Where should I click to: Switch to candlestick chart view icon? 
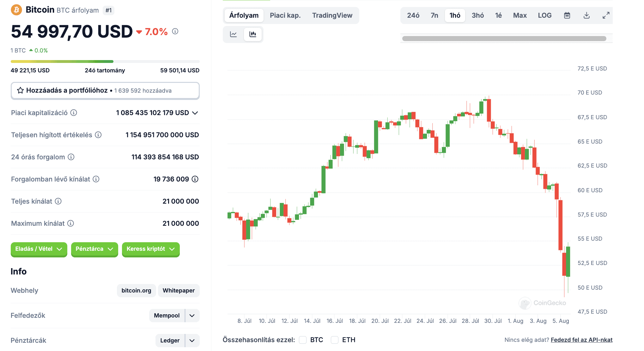pos(253,34)
